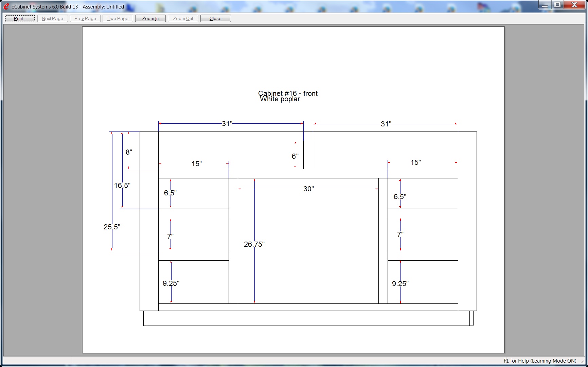Restore down the eCabinet window
The height and width of the screenshot is (367, 588).
(x=557, y=5)
